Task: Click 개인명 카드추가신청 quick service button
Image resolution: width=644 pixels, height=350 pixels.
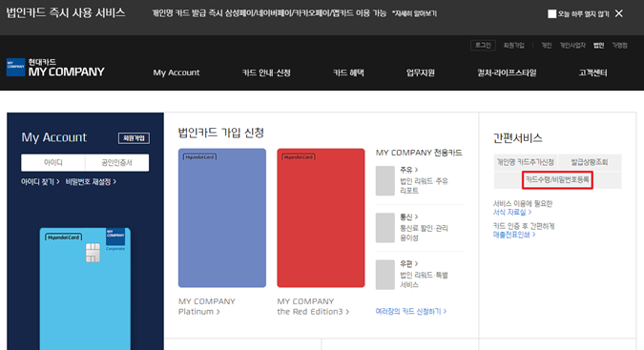Action: tap(526, 162)
